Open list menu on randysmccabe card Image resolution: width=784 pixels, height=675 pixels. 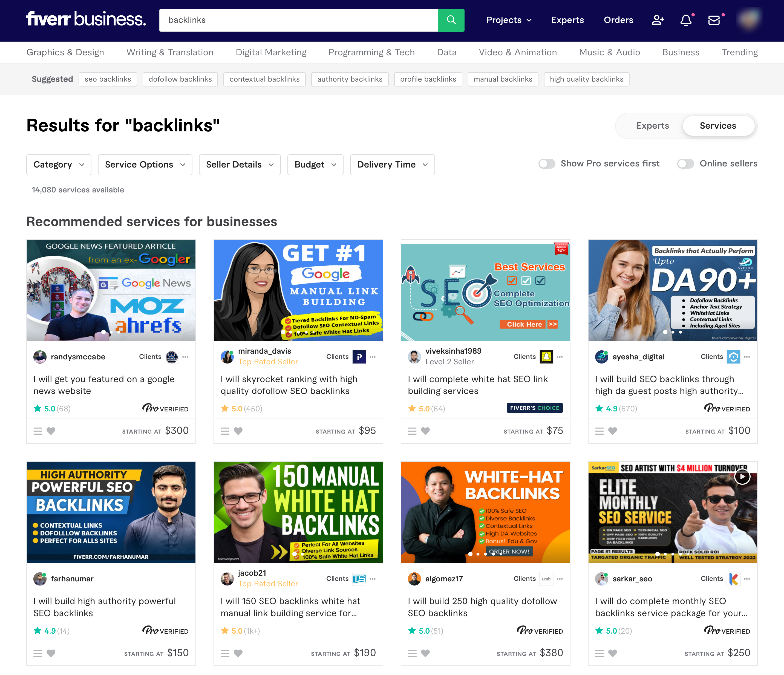pyautogui.click(x=38, y=431)
